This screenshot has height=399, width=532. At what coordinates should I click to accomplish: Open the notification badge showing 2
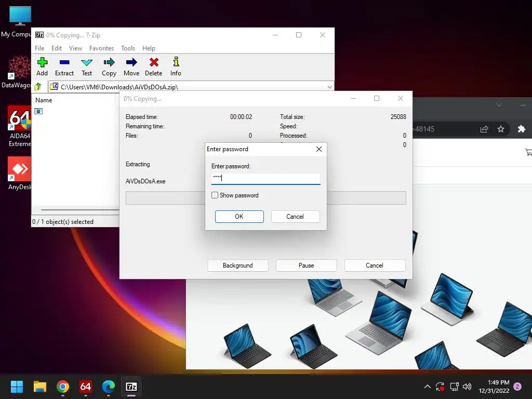pyautogui.click(x=517, y=387)
